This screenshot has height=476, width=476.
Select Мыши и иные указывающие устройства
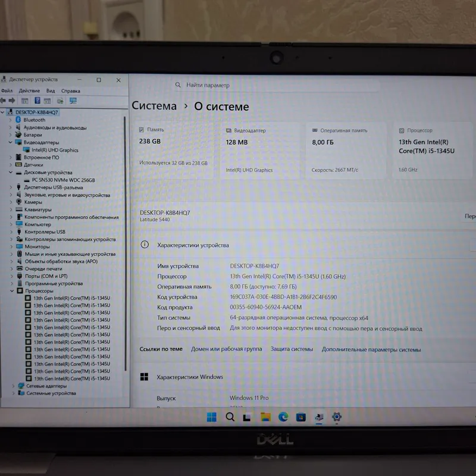[x=70, y=254]
